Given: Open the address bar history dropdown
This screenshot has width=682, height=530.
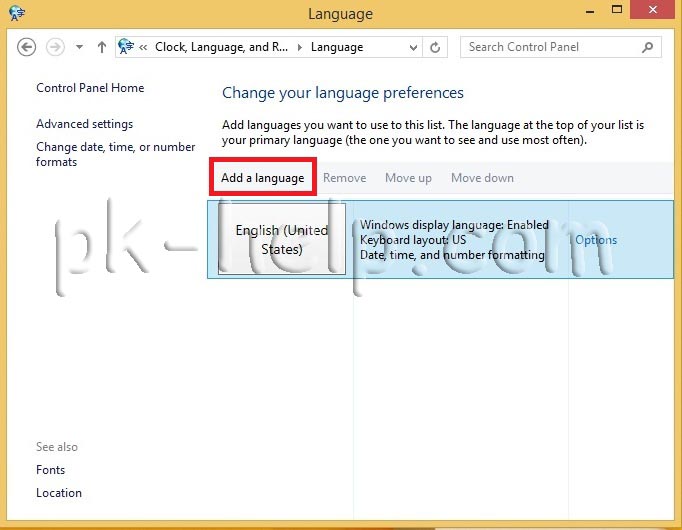Looking at the screenshot, I should pyautogui.click(x=413, y=47).
